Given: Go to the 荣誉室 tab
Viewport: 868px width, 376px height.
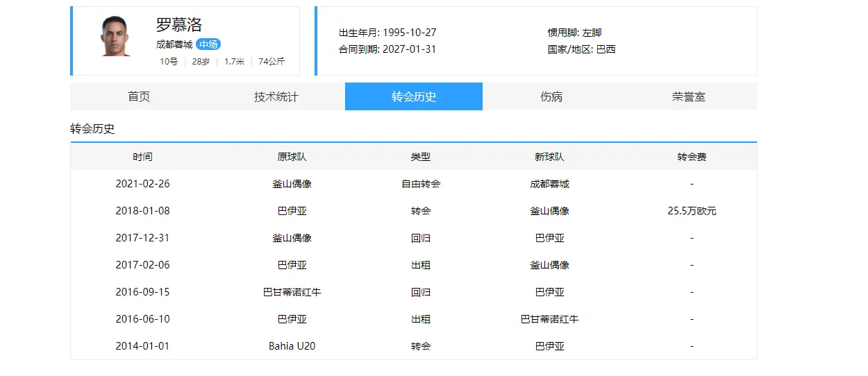Looking at the screenshot, I should tap(688, 96).
